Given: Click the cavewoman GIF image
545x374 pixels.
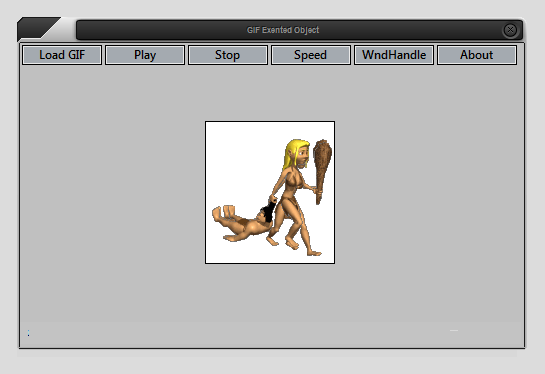Looking at the screenshot, I should pos(270,192).
